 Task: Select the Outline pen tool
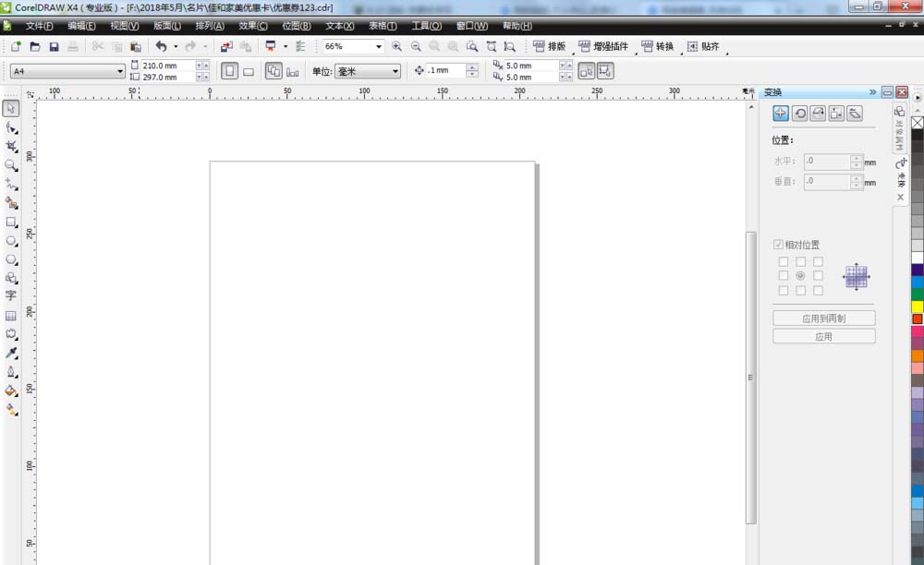coord(10,372)
